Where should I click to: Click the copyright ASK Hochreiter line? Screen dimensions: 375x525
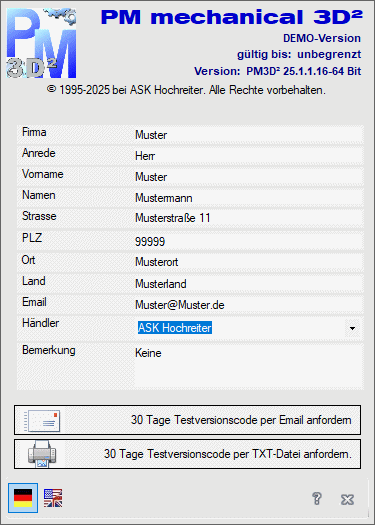coord(186,90)
